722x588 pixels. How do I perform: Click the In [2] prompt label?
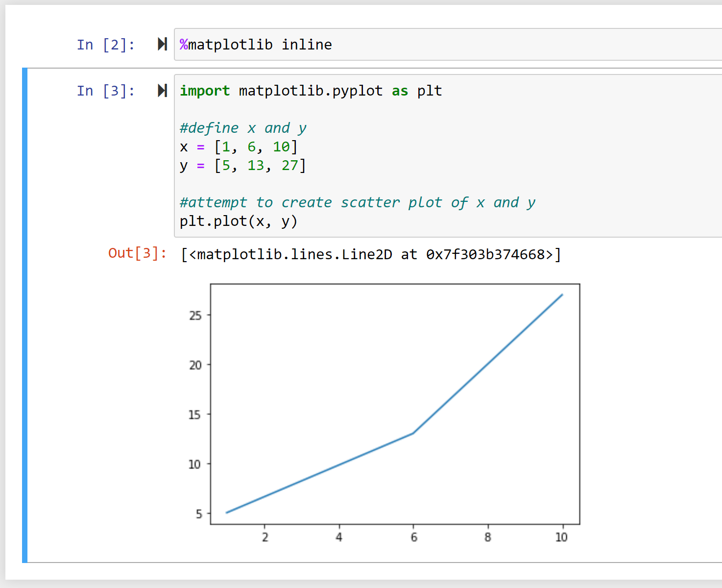[x=105, y=44]
